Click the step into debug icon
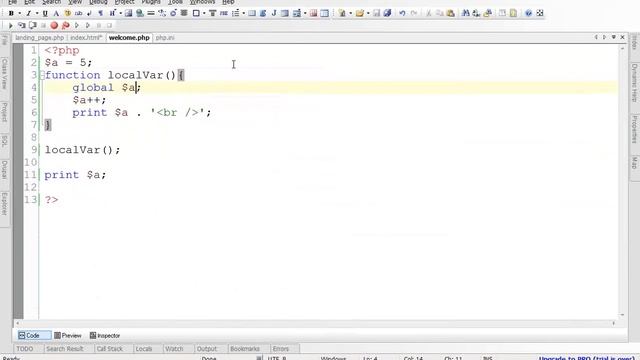640x360 pixels. click(x=21, y=25)
